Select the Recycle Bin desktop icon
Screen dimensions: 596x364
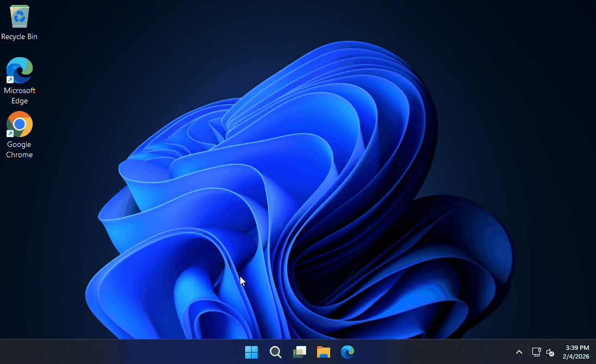coord(20,16)
